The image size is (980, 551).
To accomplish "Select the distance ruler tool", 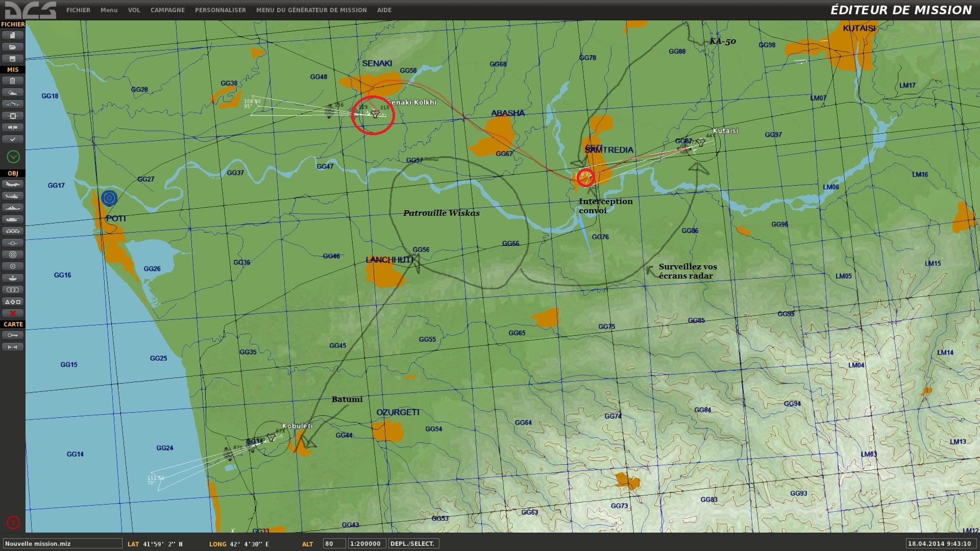I will click(x=13, y=347).
